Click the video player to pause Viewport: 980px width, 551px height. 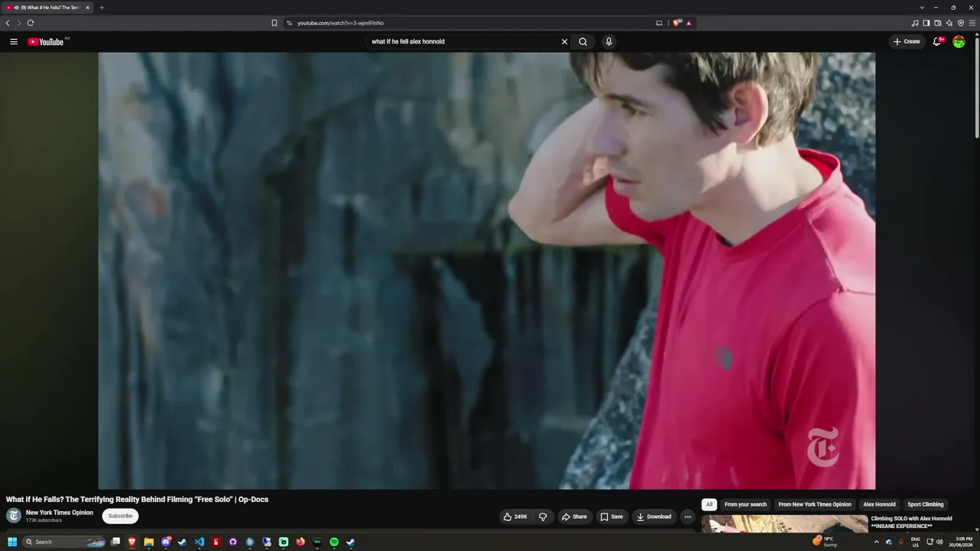tap(487, 270)
